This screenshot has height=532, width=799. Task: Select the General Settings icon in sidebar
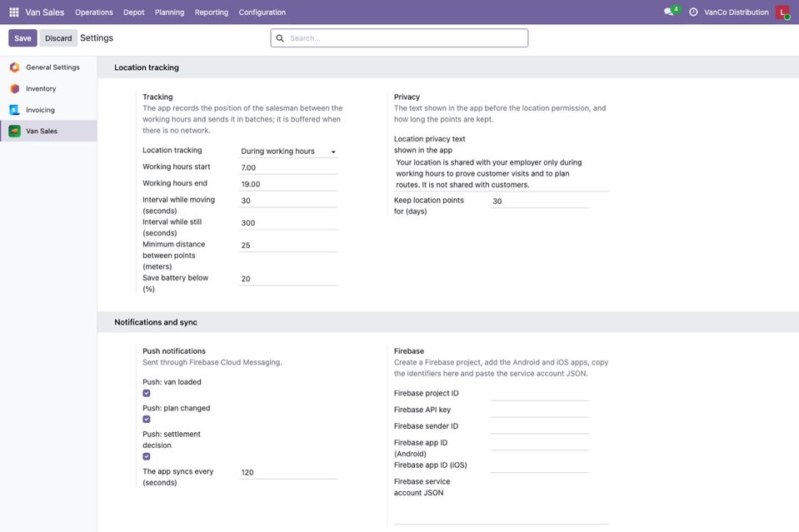coord(15,67)
